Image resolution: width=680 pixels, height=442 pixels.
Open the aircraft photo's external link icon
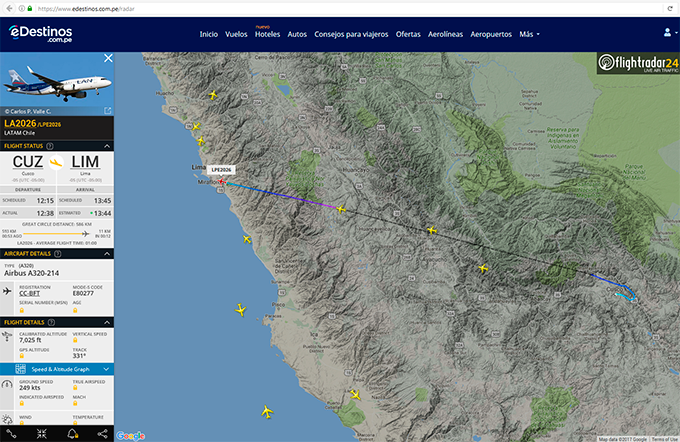(108, 111)
